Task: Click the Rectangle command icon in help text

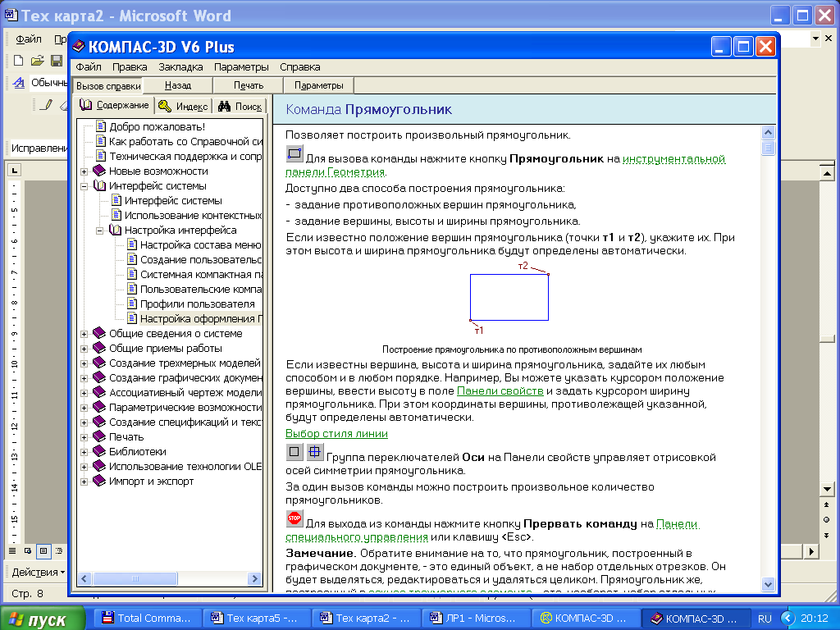Action: point(294,153)
